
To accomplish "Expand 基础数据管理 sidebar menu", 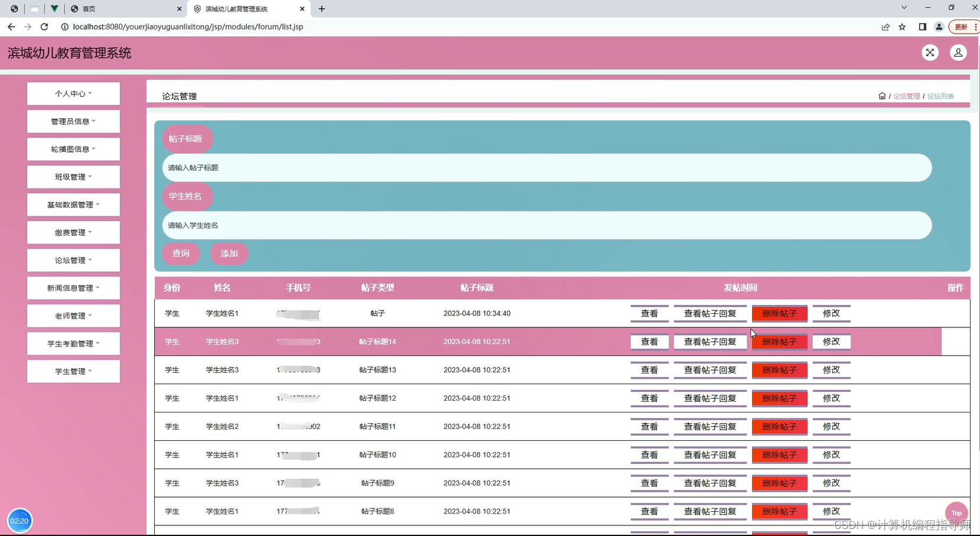I will point(73,204).
